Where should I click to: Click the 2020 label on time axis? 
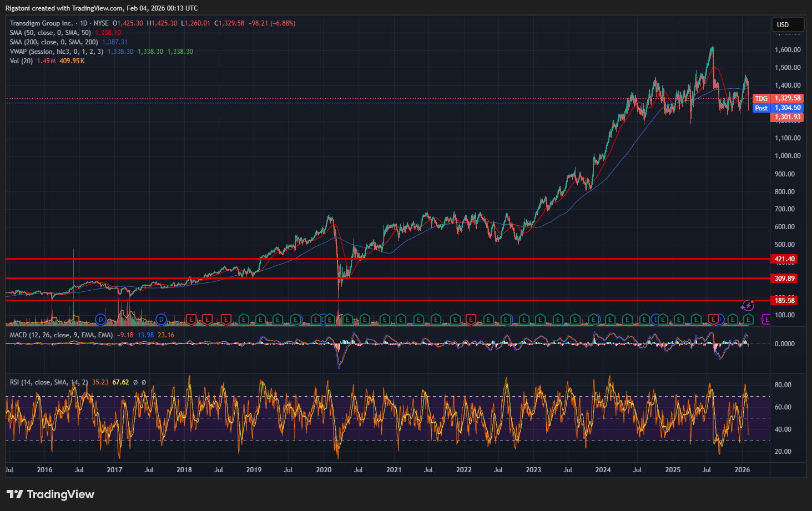(324, 470)
